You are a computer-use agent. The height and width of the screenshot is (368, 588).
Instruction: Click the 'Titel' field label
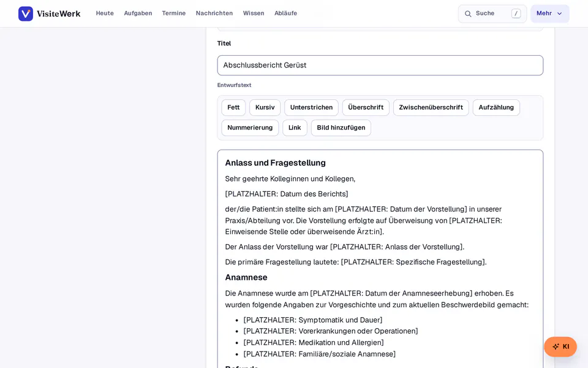coord(224,43)
